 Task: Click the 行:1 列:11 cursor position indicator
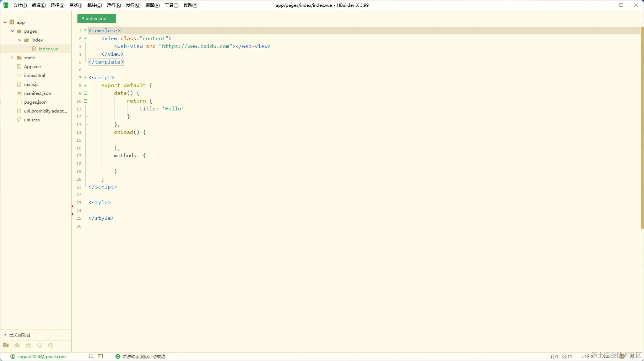point(561,357)
